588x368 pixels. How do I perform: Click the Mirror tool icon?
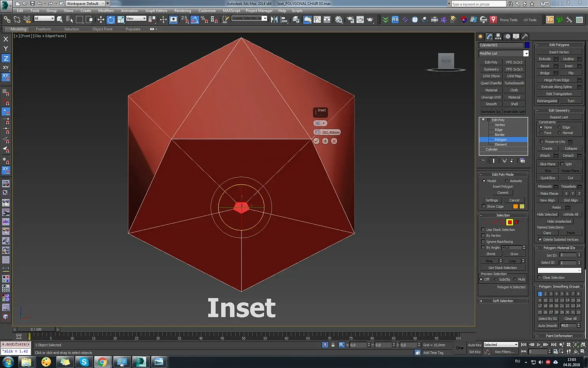[274, 20]
